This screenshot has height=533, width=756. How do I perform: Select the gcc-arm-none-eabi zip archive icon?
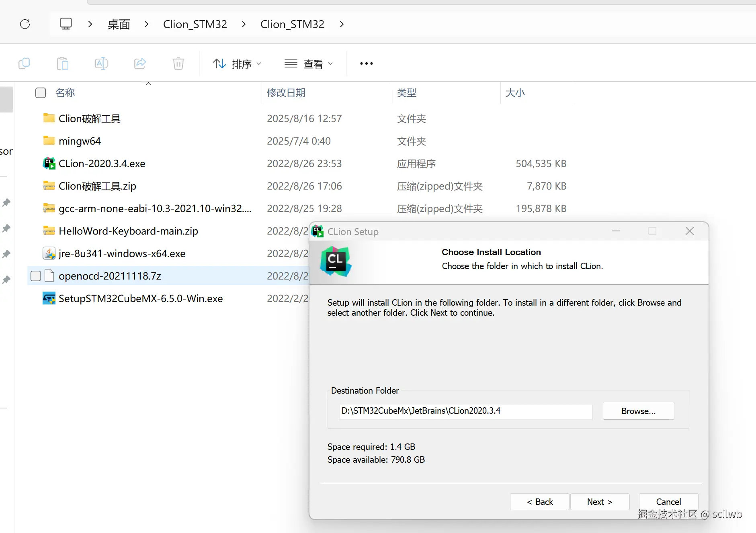click(49, 208)
